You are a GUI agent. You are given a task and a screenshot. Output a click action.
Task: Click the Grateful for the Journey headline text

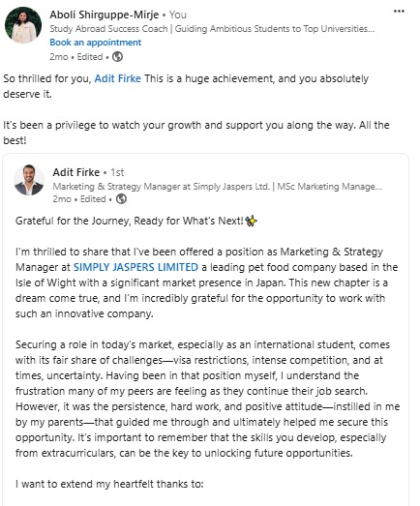pos(129,221)
